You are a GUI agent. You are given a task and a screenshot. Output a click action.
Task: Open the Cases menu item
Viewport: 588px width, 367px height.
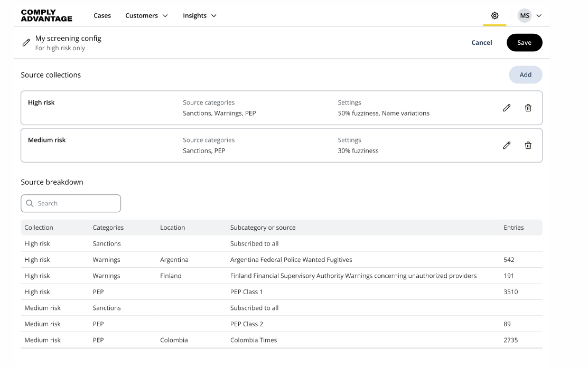[102, 16]
